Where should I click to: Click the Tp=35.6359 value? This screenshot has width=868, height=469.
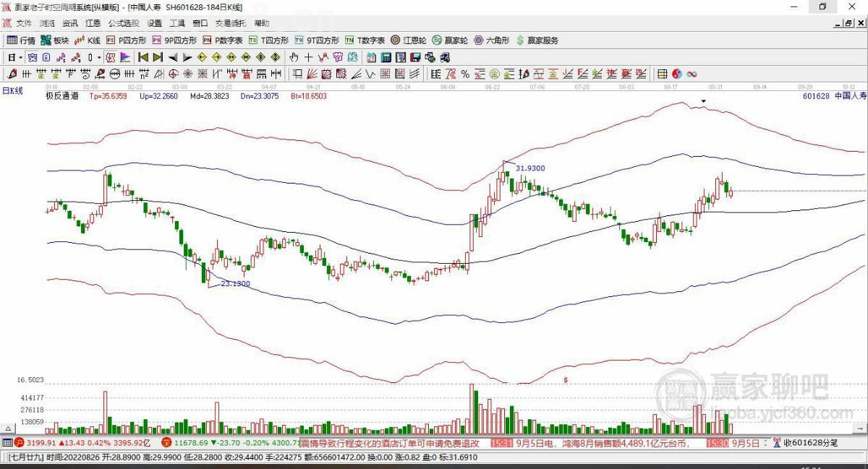[x=108, y=95]
